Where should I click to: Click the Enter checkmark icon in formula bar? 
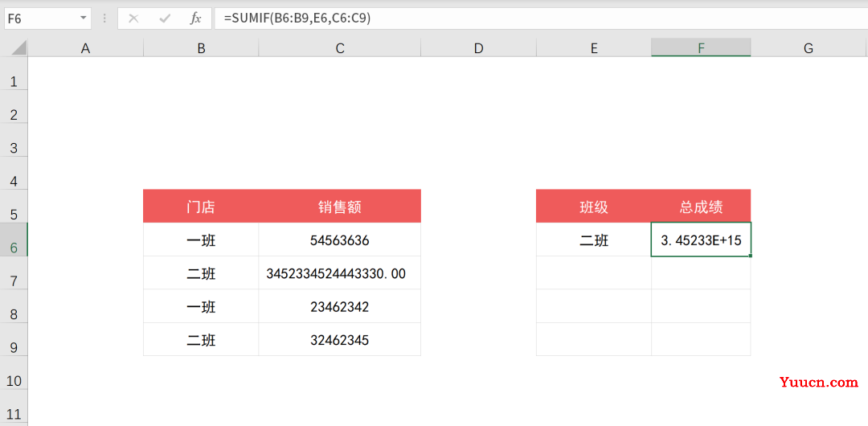point(165,18)
